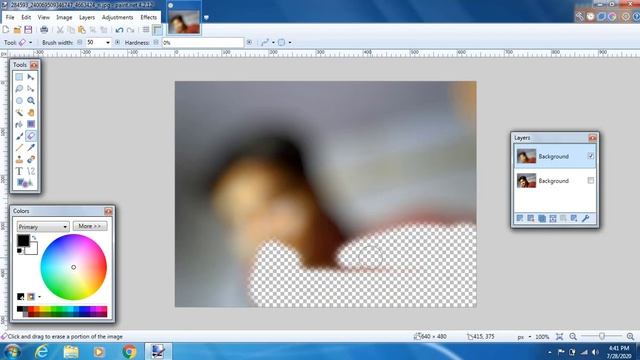The width and height of the screenshot is (640, 360).
Task: Open the Adjustments menu
Action: point(118,17)
